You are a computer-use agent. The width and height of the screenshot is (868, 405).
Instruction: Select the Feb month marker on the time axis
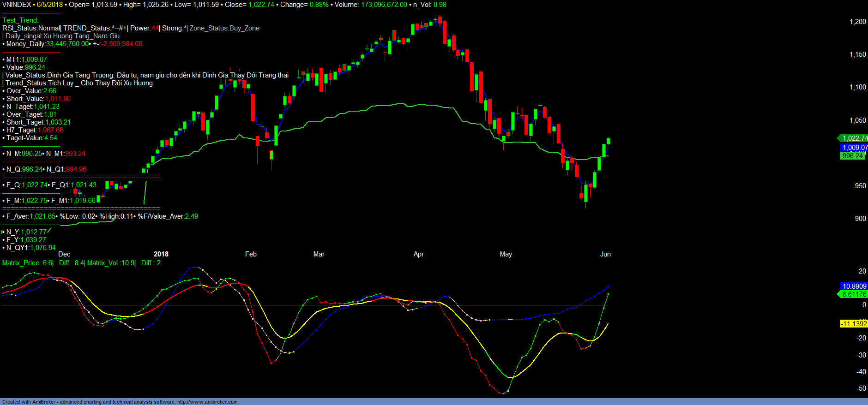tap(251, 254)
